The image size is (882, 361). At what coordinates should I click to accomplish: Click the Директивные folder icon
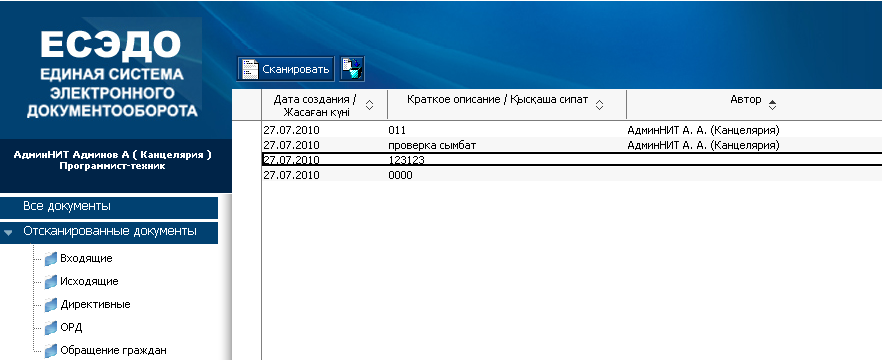pyautogui.click(x=51, y=305)
